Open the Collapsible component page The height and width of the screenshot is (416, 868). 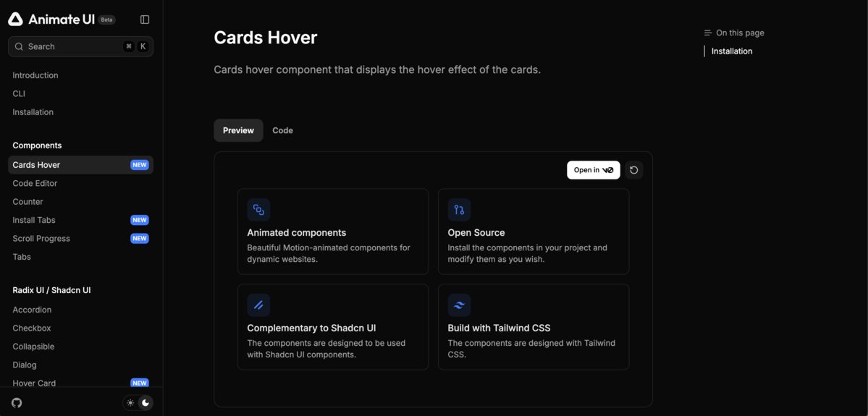click(33, 347)
